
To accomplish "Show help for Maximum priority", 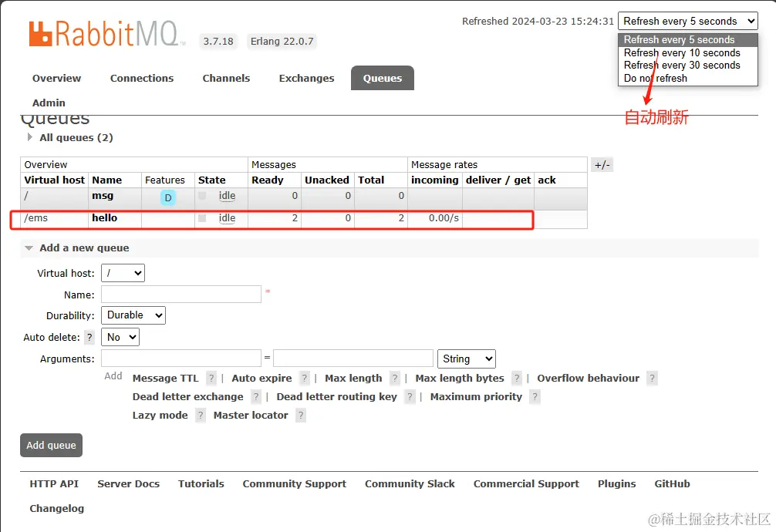I will tap(535, 397).
